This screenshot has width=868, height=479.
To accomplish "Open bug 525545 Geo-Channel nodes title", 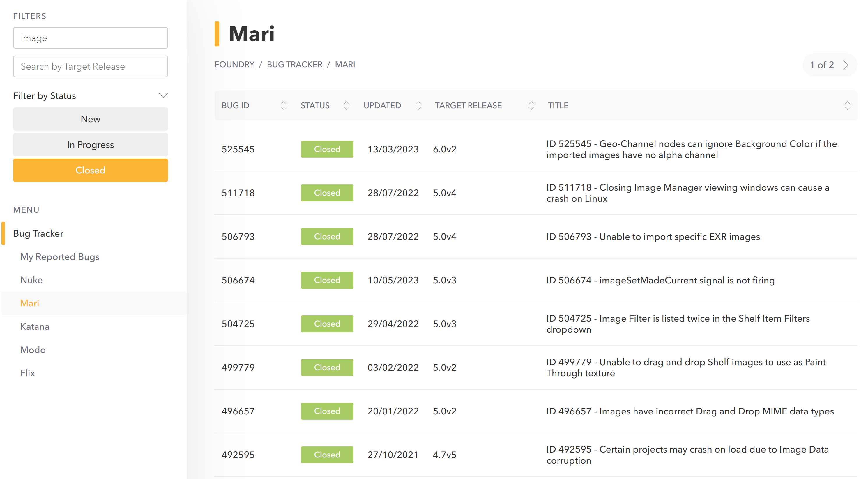I will (x=692, y=149).
